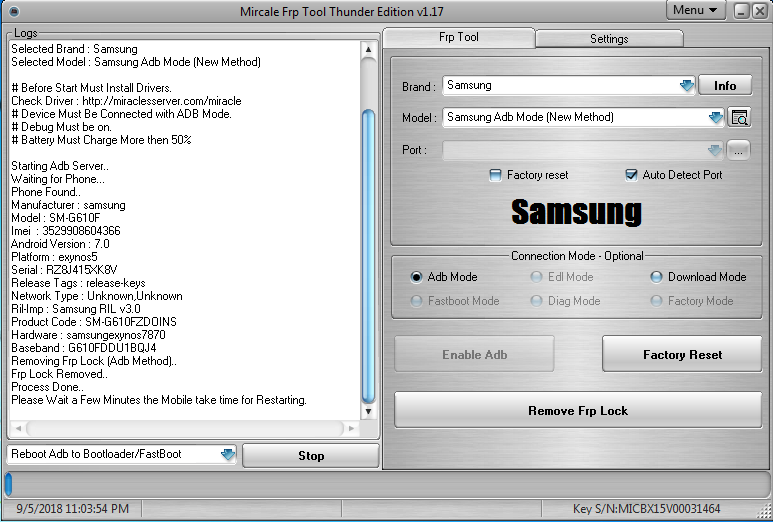Screen dimensions: 773x522
Task: Click the logs scroll down arrow
Action: pyautogui.click(x=368, y=411)
